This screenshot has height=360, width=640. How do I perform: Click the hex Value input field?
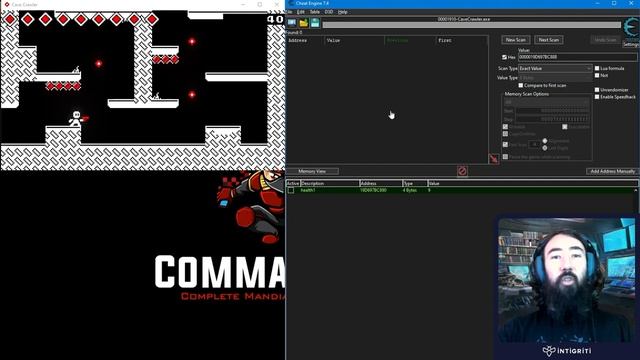577,57
